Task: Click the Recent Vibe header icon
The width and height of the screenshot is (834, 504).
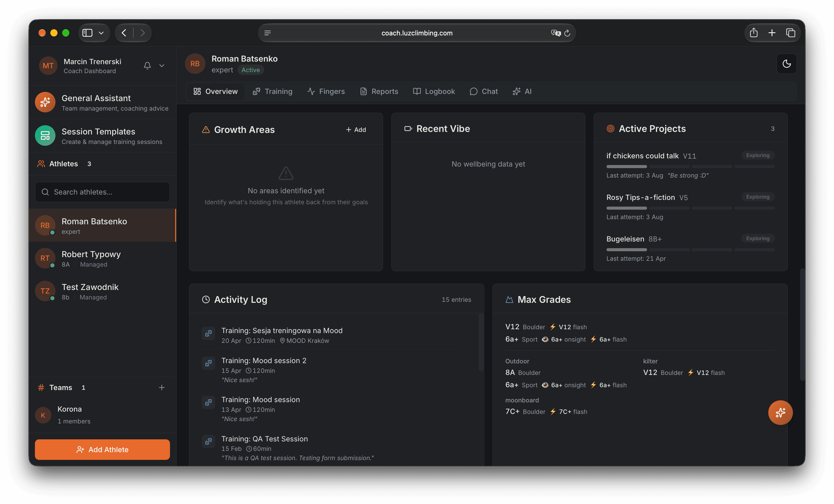Action: tap(408, 129)
